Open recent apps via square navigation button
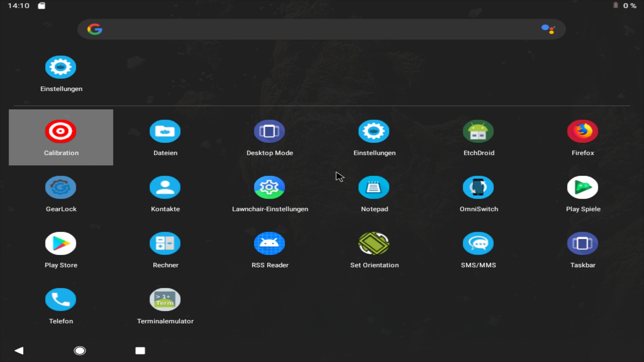The image size is (644, 362). pos(141,351)
